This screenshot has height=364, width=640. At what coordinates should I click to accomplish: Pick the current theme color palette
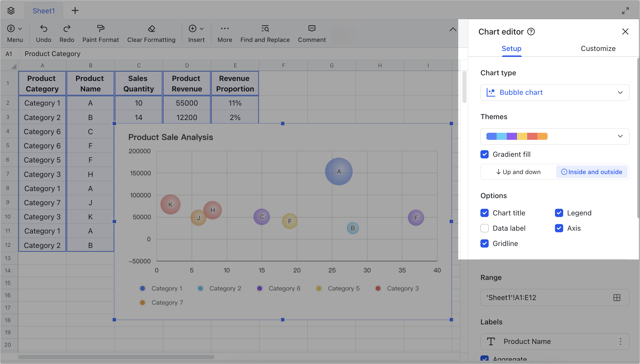click(x=516, y=136)
